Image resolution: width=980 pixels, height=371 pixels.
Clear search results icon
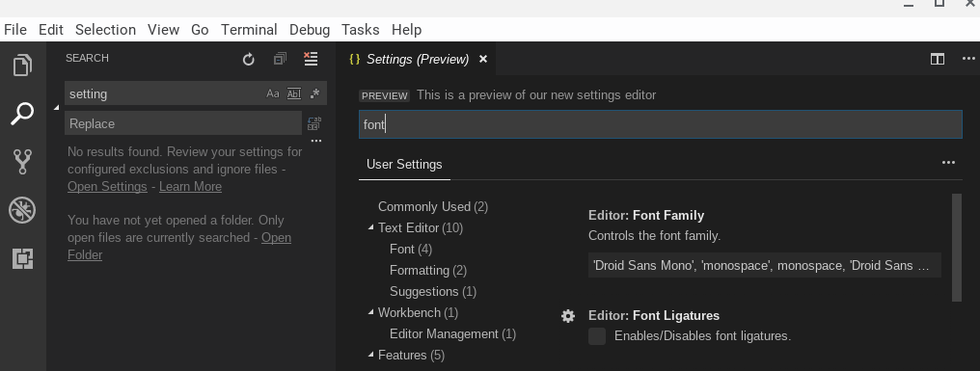(x=311, y=59)
